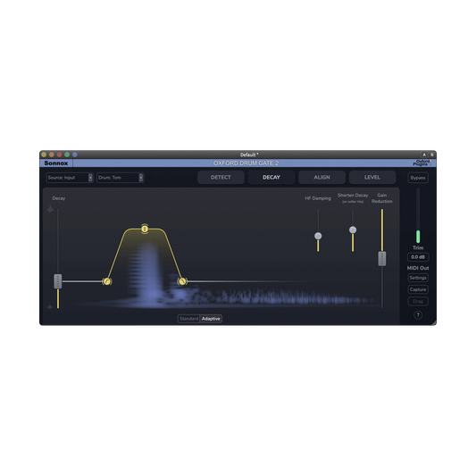This screenshot has width=476, height=476.
Task: Switch to the DETECT tab
Action: click(x=221, y=178)
